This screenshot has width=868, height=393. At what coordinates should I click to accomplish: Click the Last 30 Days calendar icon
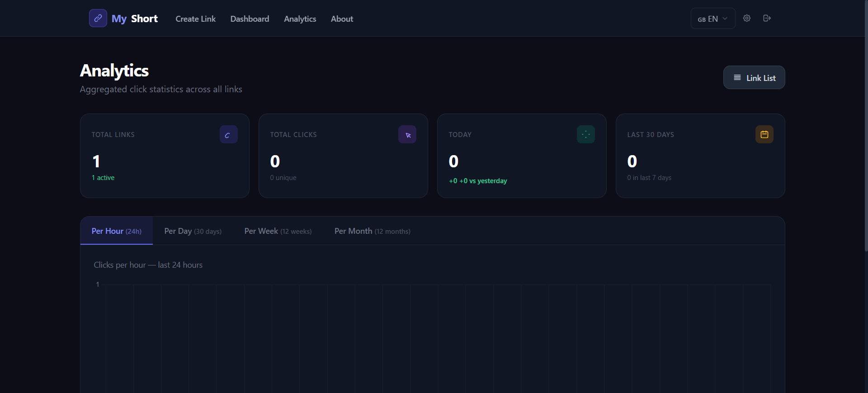pyautogui.click(x=764, y=134)
